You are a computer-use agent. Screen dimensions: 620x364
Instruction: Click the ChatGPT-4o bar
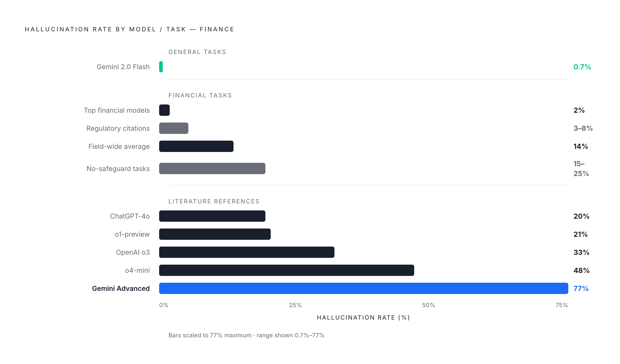click(x=212, y=216)
